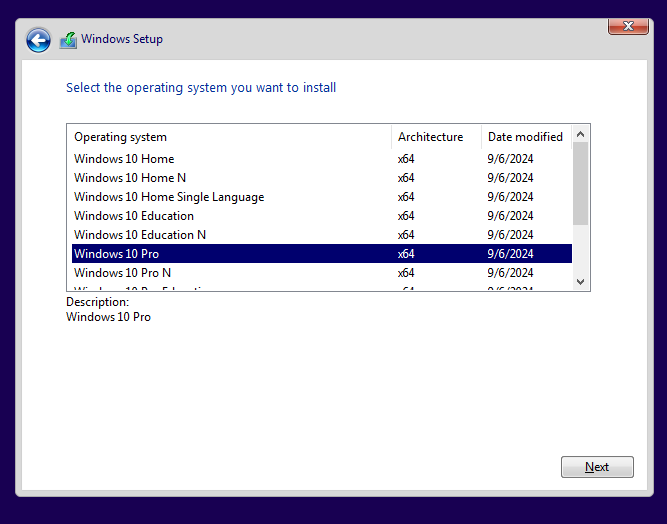The image size is (667, 524).
Task: Click the Architecture column header
Action: click(436, 137)
